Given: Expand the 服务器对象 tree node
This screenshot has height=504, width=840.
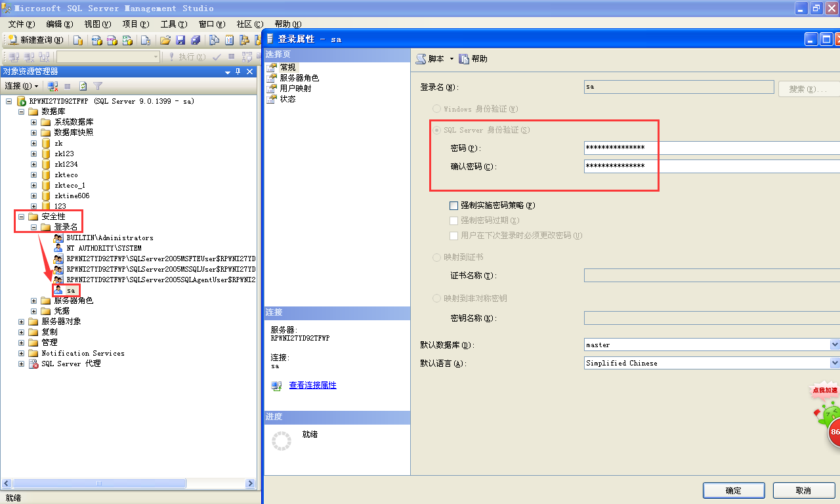Looking at the screenshot, I should click(22, 322).
